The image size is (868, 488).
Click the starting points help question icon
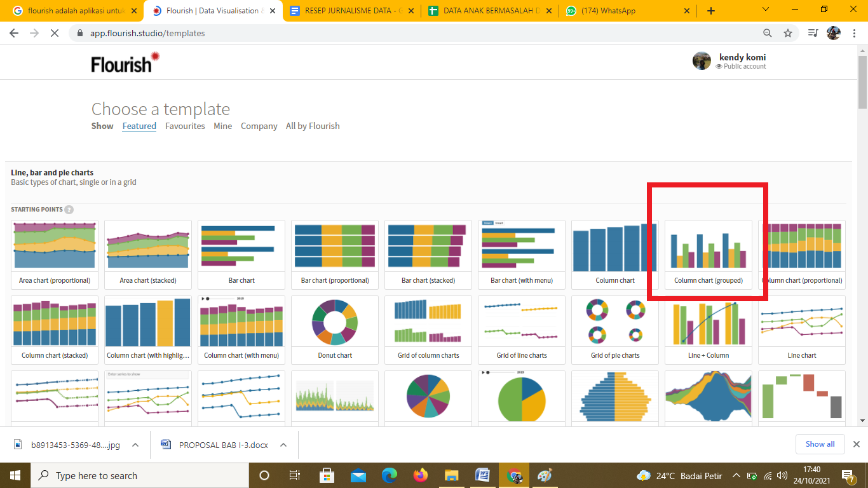coord(69,210)
